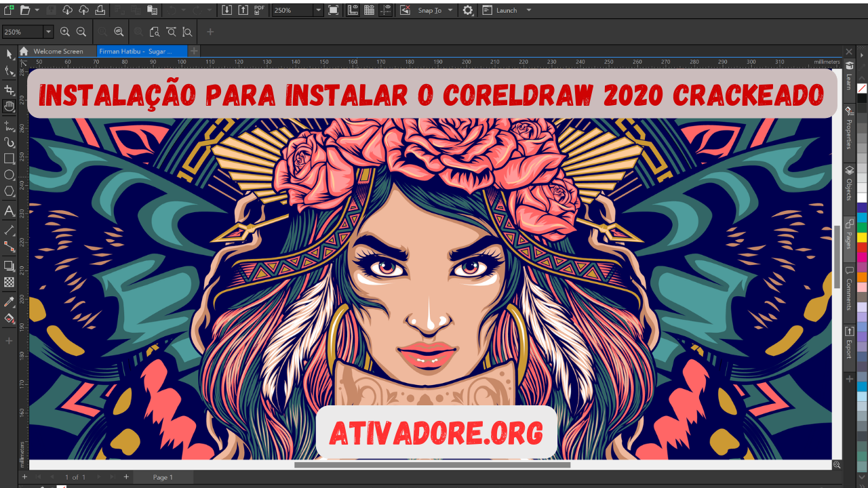The height and width of the screenshot is (488, 868).
Task: Select the Pick tool
Action: (x=9, y=54)
